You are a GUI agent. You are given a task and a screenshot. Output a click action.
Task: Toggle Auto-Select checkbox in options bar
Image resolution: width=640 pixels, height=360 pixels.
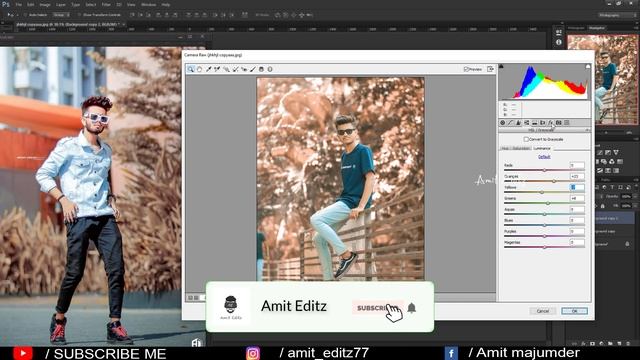point(25,15)
